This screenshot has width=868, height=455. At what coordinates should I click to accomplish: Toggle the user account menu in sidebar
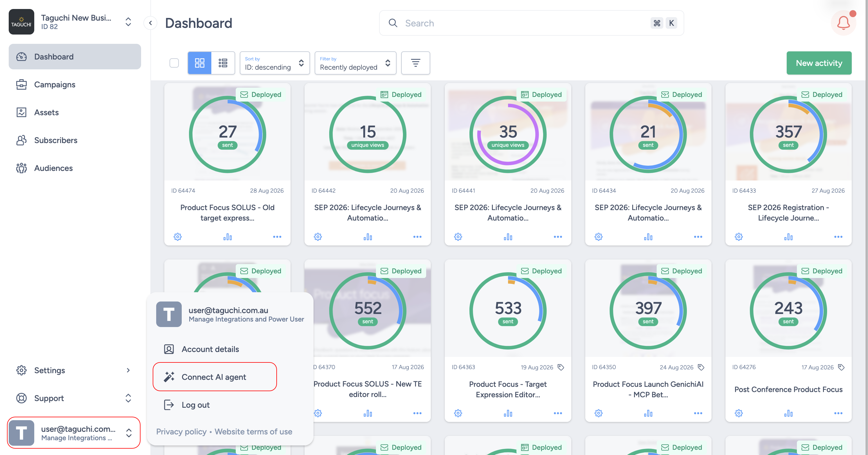point(74,433)
